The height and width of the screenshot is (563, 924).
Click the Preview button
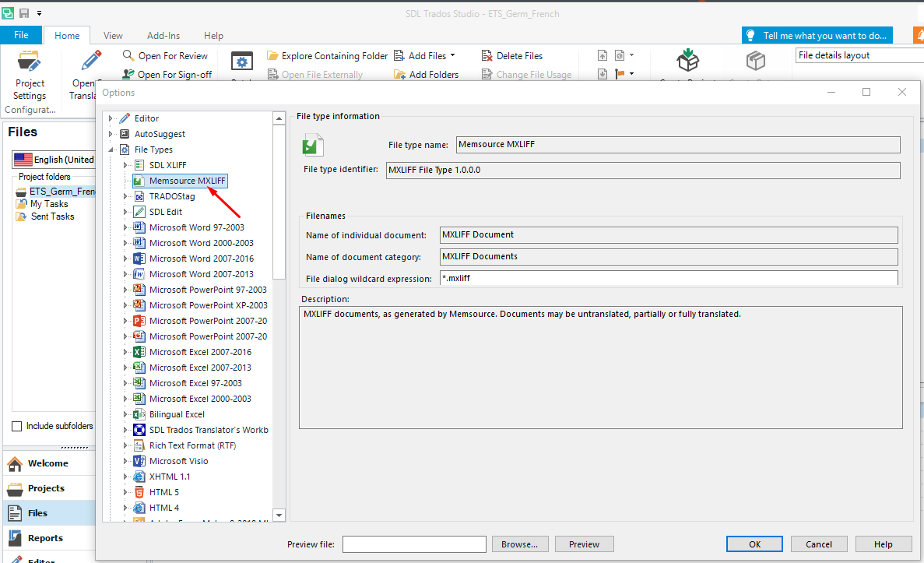pos(584,544)
